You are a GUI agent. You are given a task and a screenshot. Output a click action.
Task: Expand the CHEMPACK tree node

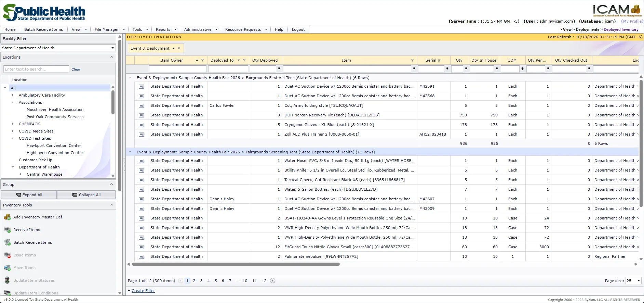(13, 124)
